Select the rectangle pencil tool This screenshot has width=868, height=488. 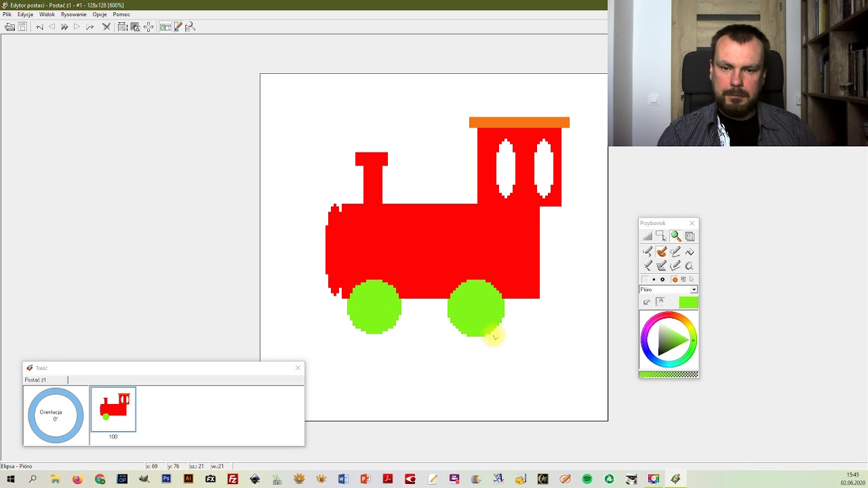(661, 266)
